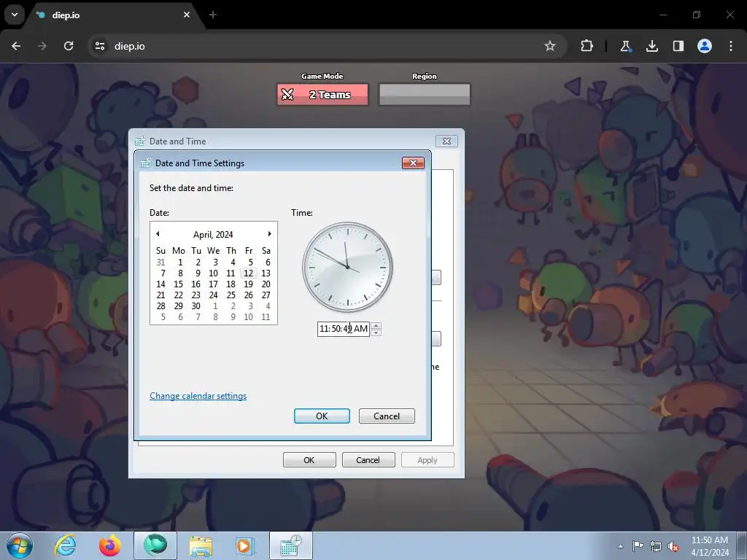The width and height of the screenshot is (747, 560).
Task: Open the Action Center flag icon
Action: [x=638, y=546]
